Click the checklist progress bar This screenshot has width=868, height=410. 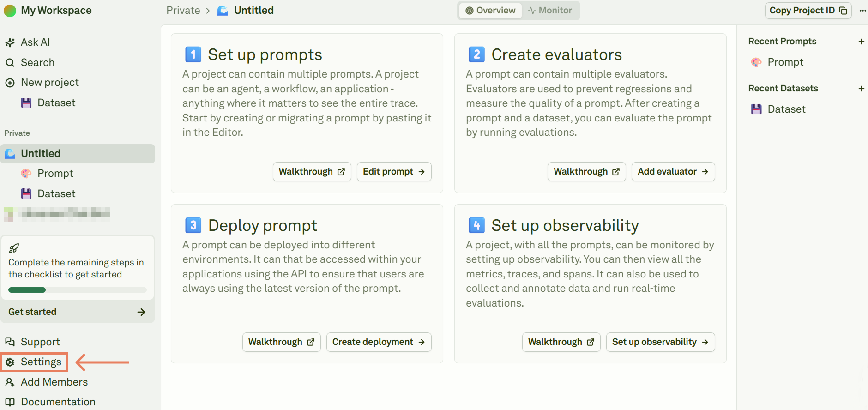pos(77,290)
